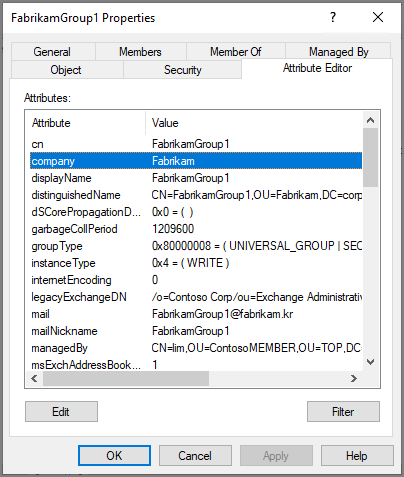Click the value FabrikamGroup1@fabrikam.kr
Screen dimensions: 404x477
(x=222, y=314)
